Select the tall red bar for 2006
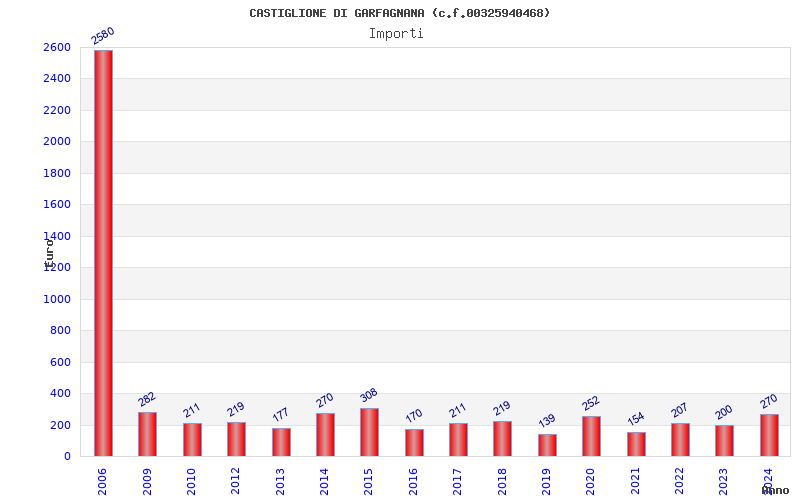Screen dimensions: 800x500 (104, 253)
